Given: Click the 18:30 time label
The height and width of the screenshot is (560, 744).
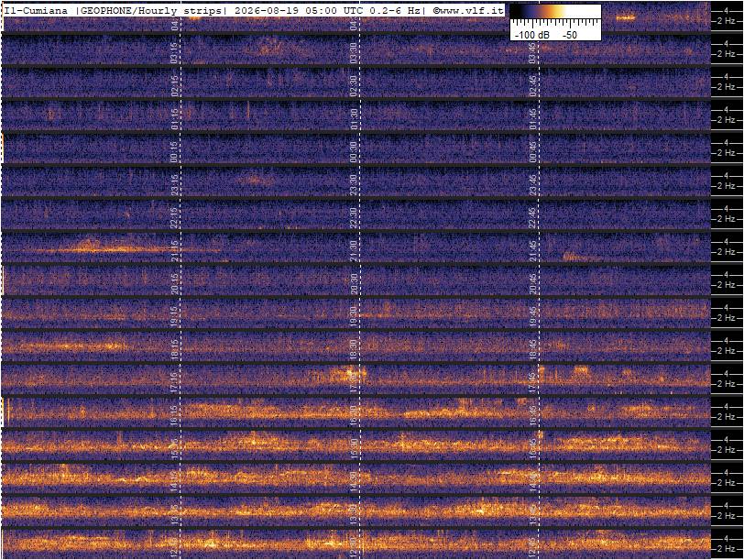Looking at the screenshot, I should (353, 350).
